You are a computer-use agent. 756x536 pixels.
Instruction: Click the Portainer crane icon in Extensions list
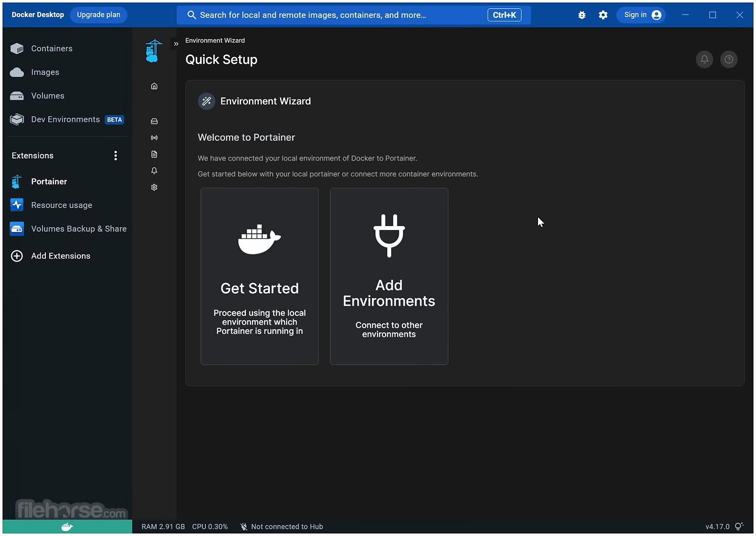[17, 181]
